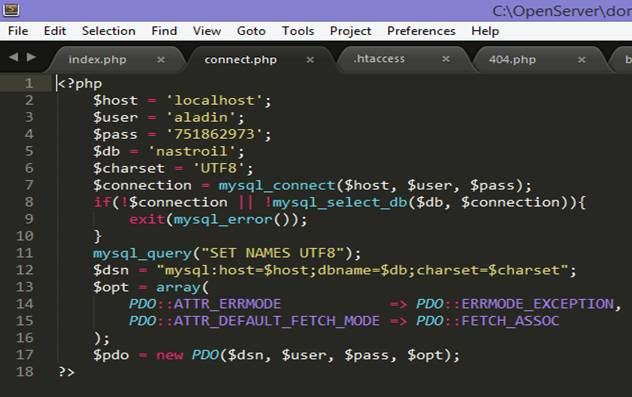This screenshot has width=632, height=397.
Task: Open the Goto menu
Action: (251, 31)
